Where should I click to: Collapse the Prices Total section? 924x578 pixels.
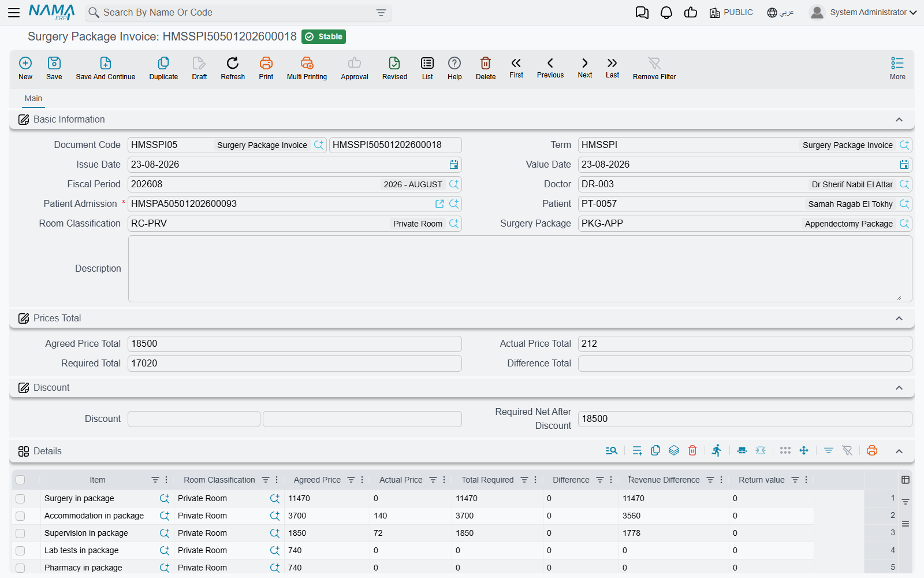point(899,318)
